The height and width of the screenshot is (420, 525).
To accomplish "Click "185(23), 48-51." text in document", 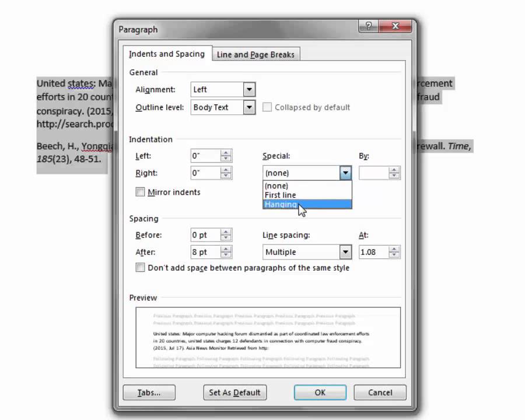I will 69,159.
